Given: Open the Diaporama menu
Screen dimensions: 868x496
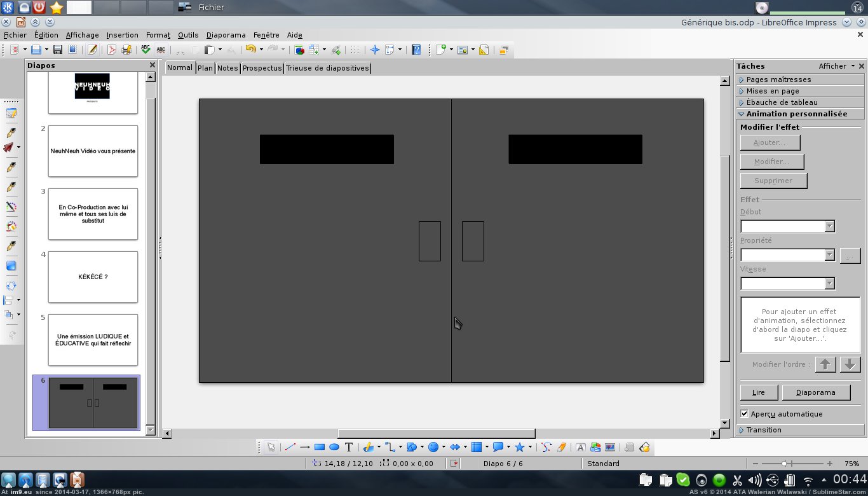Looking at the screenshot, I should click(226, 35).
